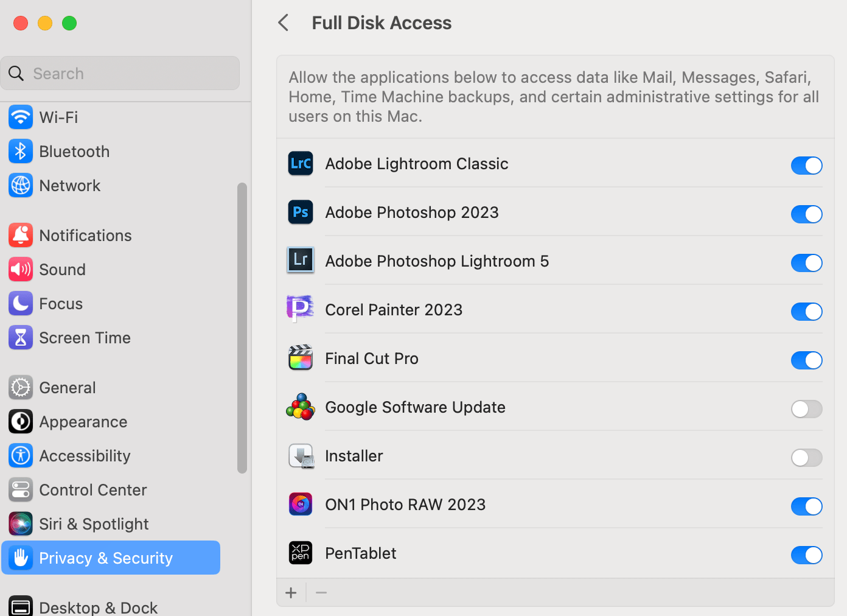Click the Adobe Photoshop 2023 app icon

coord(300,212)
